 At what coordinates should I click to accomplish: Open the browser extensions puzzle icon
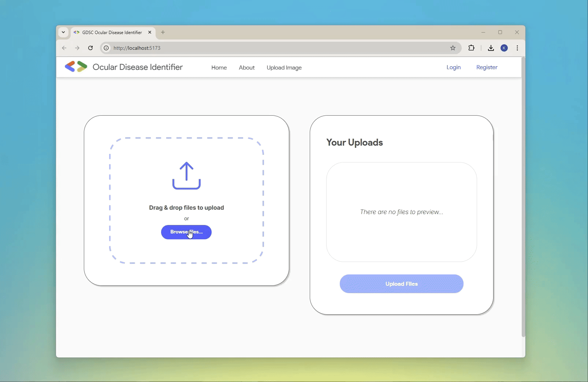(471, 48)
